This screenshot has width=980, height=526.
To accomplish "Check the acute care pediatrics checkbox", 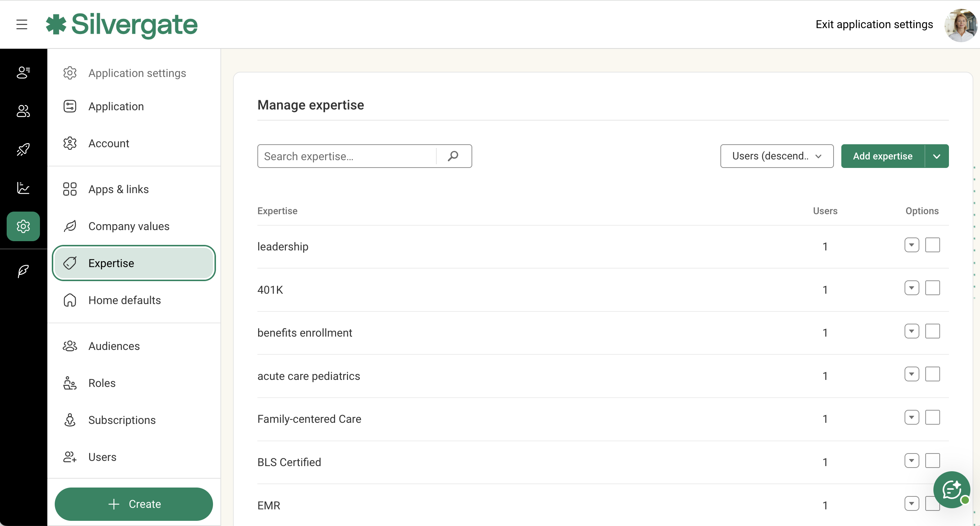I will [932, 374].
